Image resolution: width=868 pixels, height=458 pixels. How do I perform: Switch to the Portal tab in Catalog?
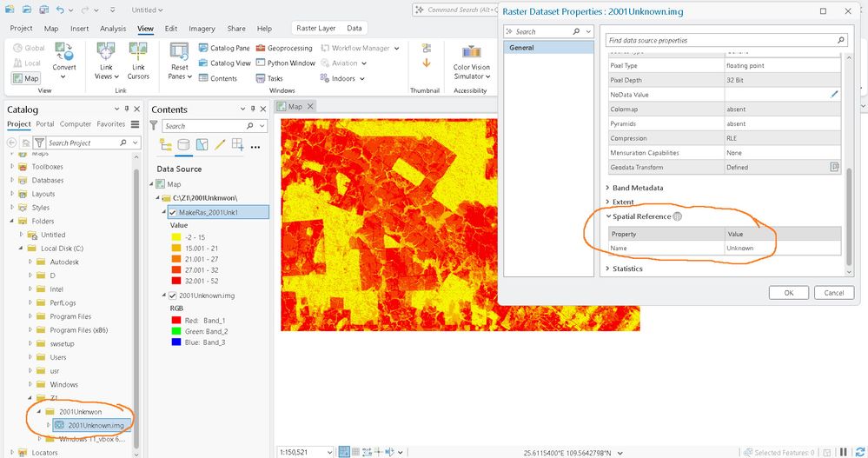(x=45, y=124)
